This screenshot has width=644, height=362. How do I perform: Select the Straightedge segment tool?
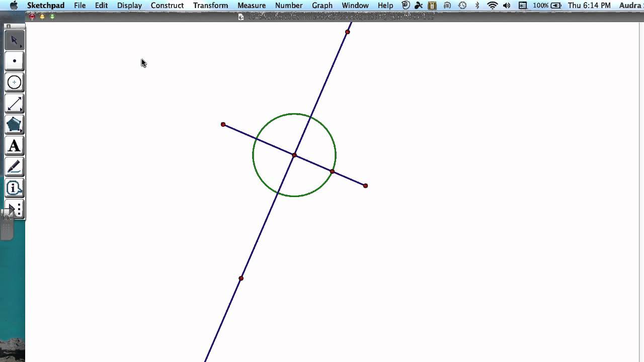(14, 104)
